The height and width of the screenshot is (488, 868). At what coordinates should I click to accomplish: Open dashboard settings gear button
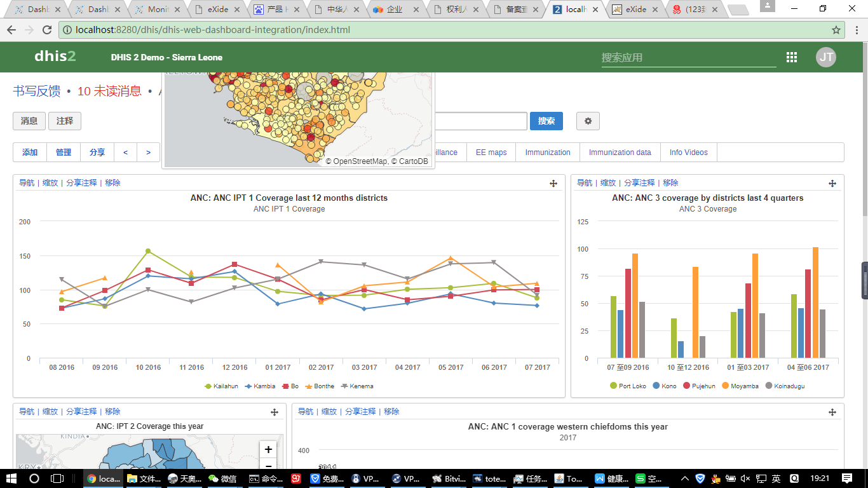588,121
